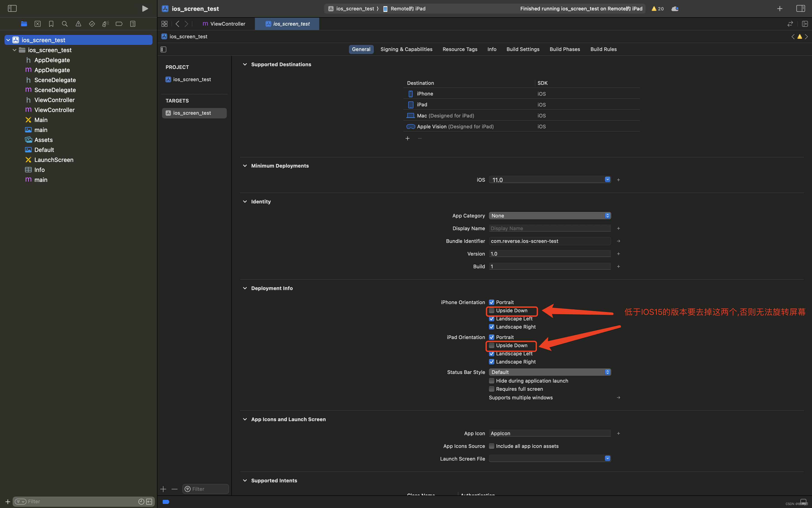
Task: Run the project with Play button
Action: [x=145, y=8]
